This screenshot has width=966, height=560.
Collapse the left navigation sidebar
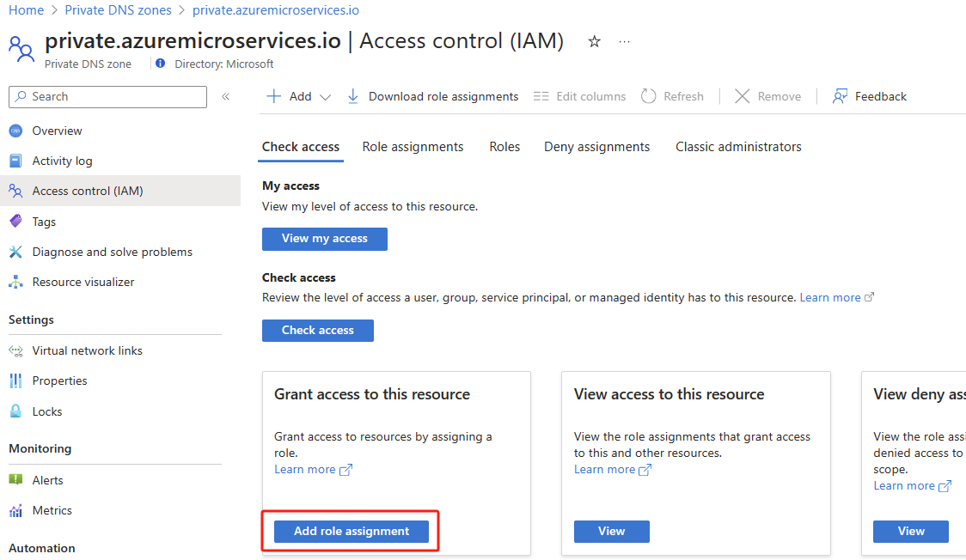tap(226, 96)
